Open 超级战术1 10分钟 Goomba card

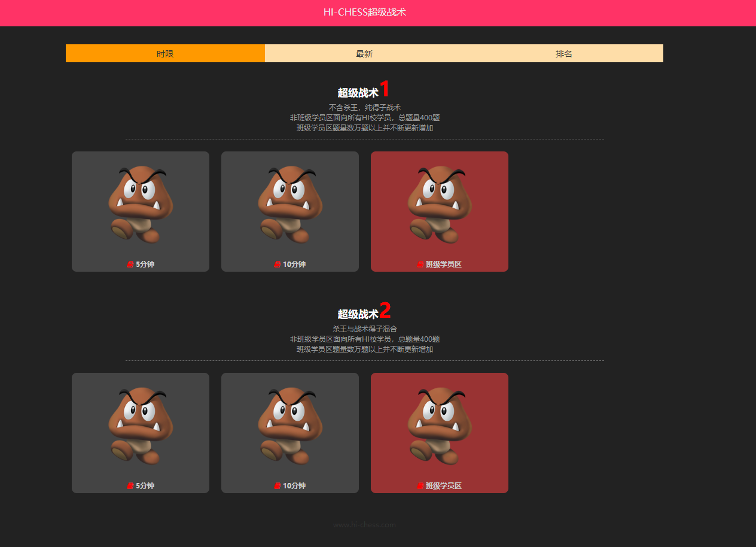[290, 211]
